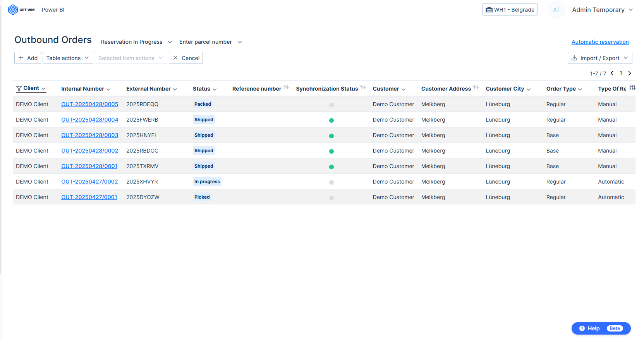Click the Client filter funnel icon
Viewport: 644px width, 340px height.
19,89
